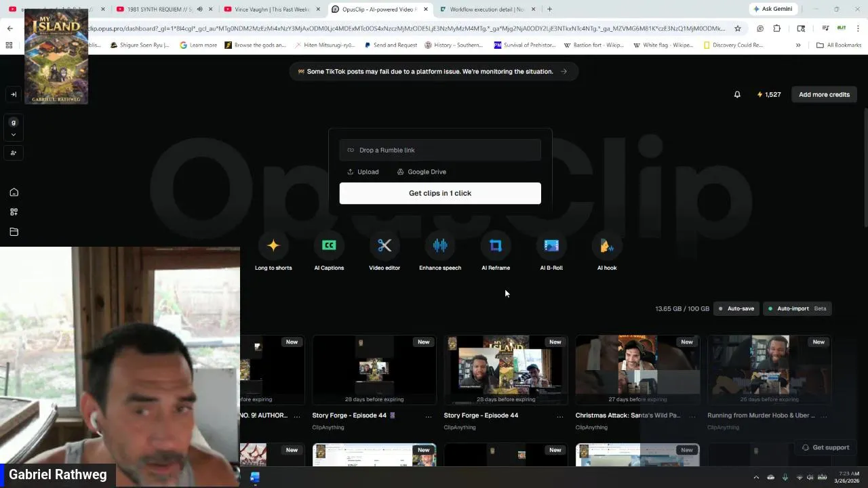Open more options for Story Forge 44 emoji project
Screen dimensions: 868x488
click(x=428, y=416)
